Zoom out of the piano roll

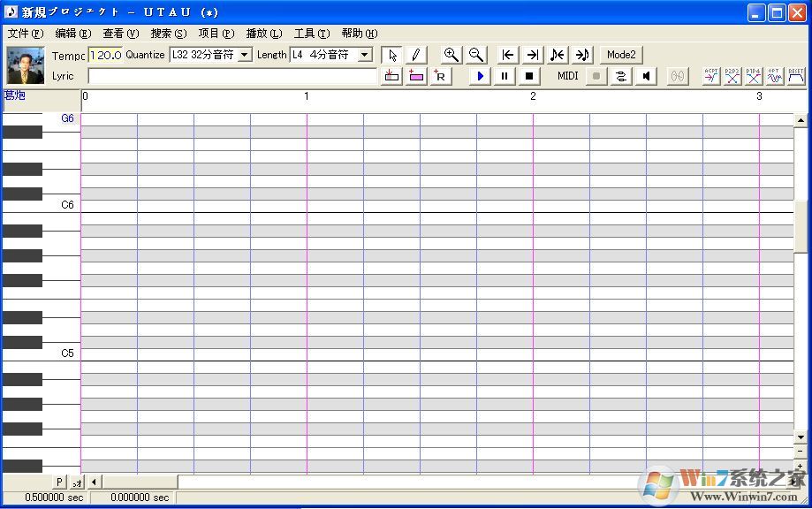[x=475, y=54]
